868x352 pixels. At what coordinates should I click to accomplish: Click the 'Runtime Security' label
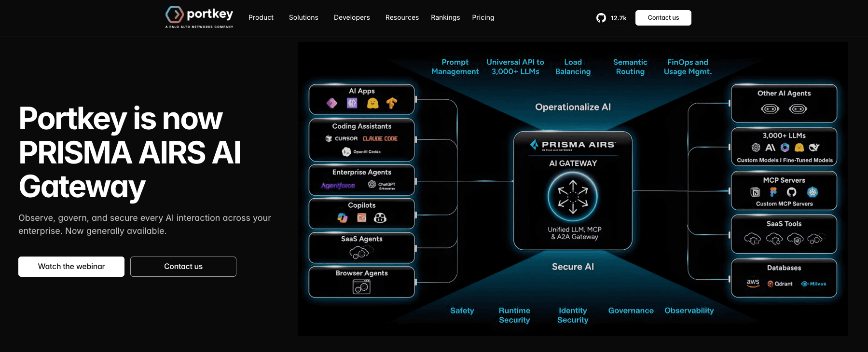pos(514,315)
